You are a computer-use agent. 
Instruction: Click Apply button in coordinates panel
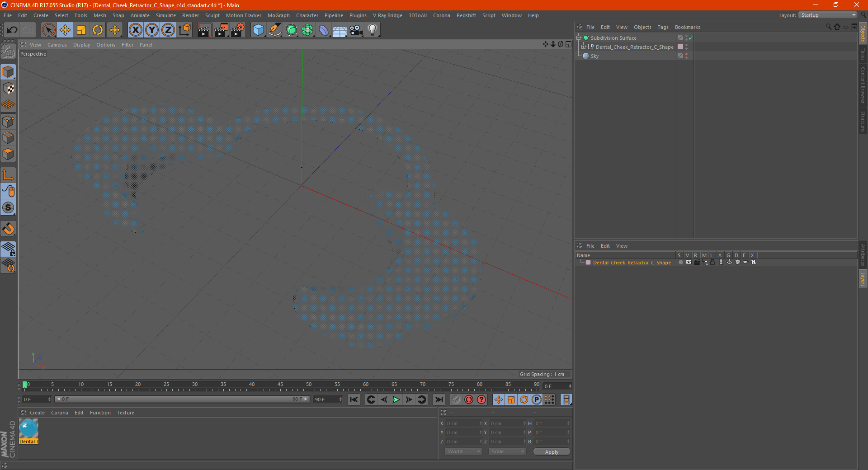click(552, 451)
